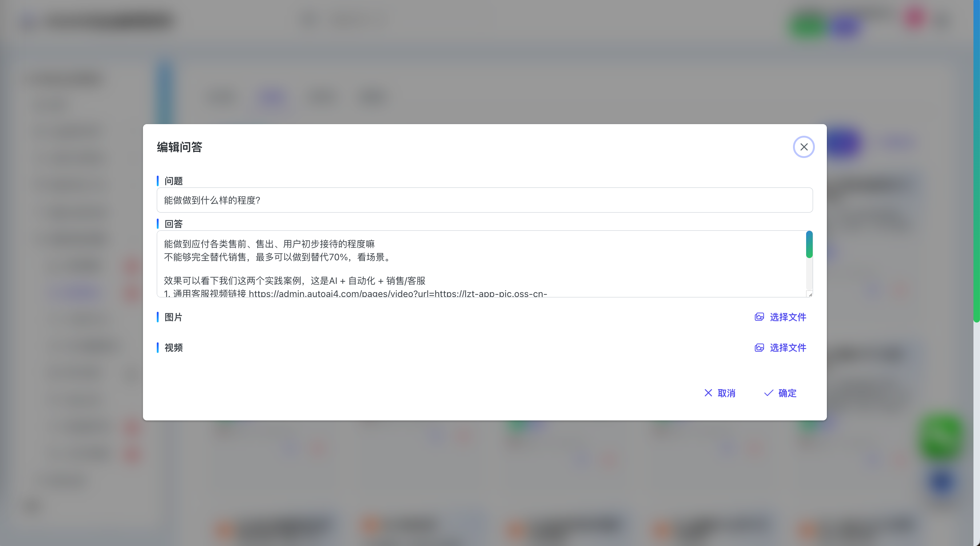Focus the 问题 input field

pos(484,200)
